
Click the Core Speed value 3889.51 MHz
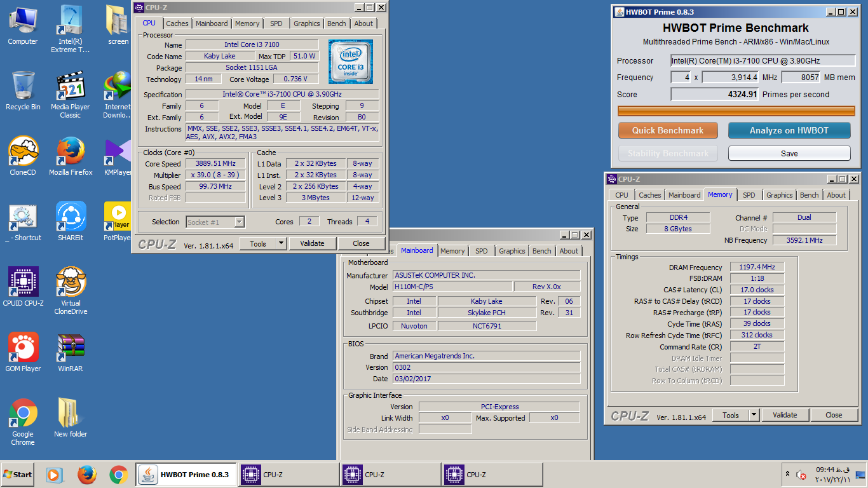click(x=215, y=163)
